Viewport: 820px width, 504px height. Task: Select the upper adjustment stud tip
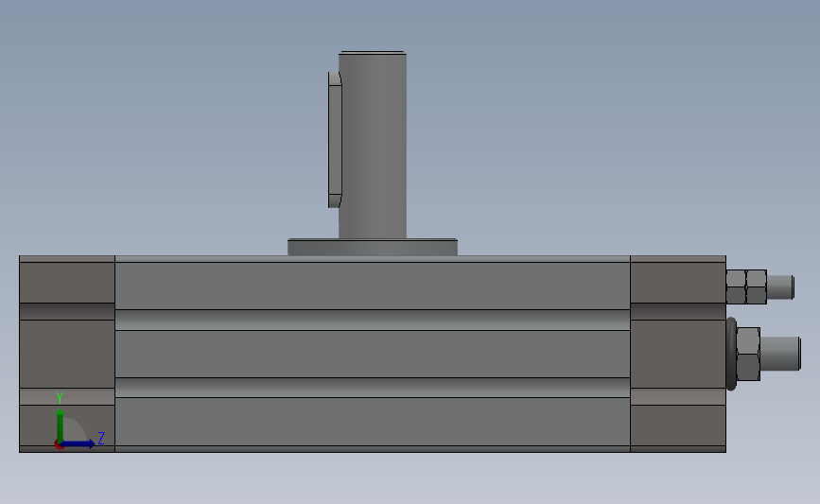(x=781, y=287)
